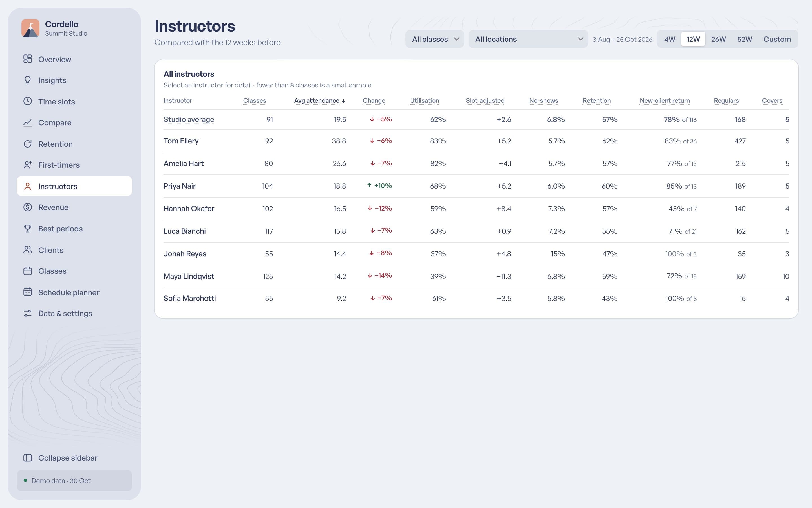This screenshot has width=812, height=508.
Task: Click the Classes calendar icon
Action: (x=28, y=271)
